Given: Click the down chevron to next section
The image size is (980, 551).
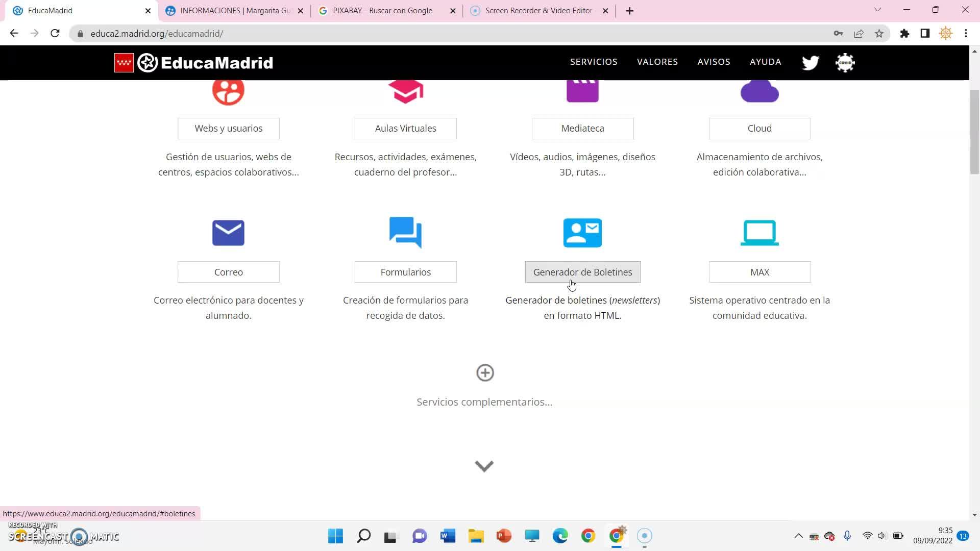Looking at the screenshot, I should tap(484, 466).
